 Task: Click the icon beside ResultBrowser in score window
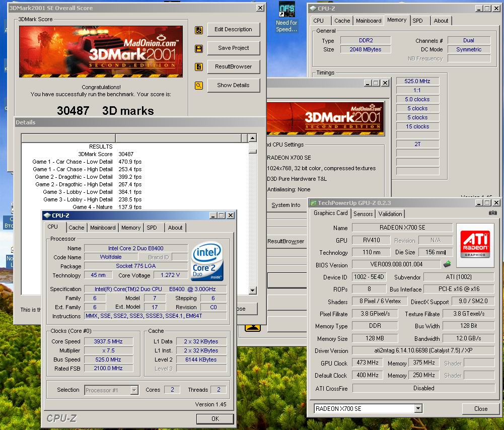click(x=199, y=67)
